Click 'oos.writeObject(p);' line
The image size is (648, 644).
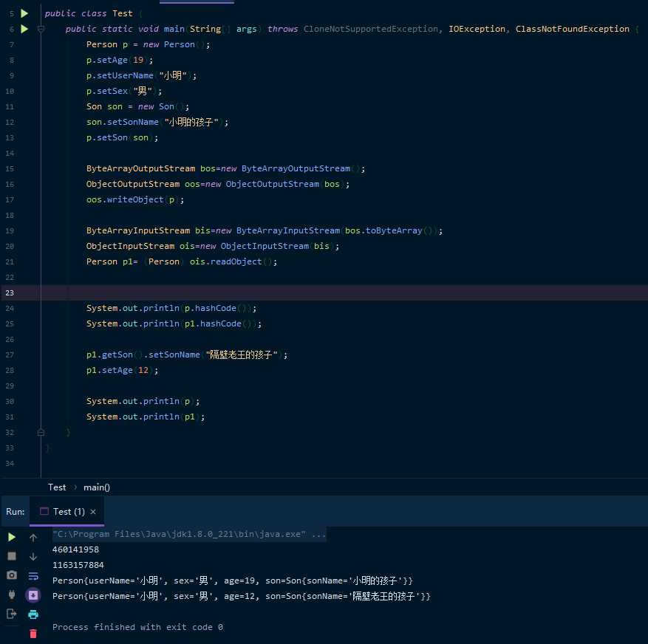135,199
